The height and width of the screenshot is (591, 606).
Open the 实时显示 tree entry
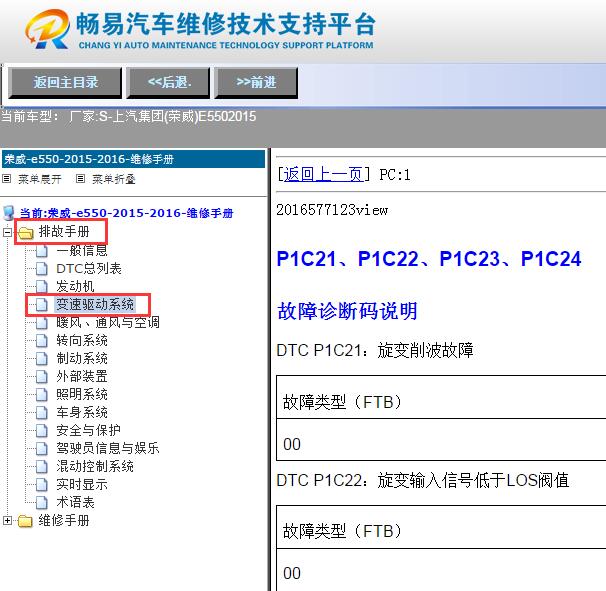click(x=82, y=484)
